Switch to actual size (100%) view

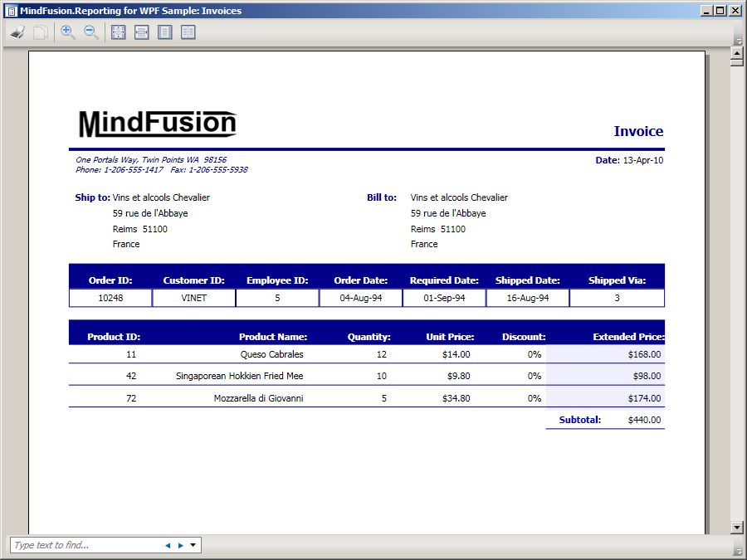tap(119, 32)
